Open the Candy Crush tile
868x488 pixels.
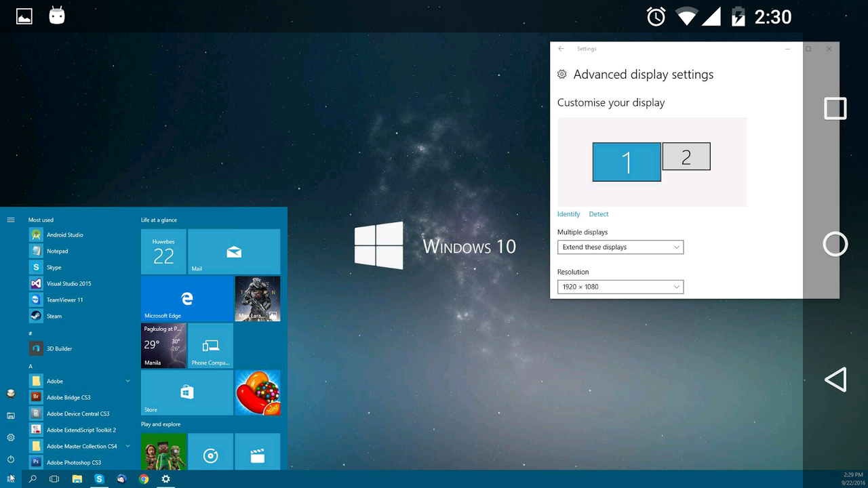click(258, 392)
